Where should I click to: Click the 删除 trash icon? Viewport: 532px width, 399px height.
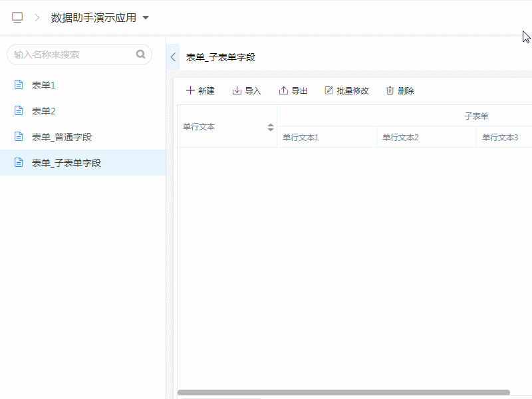coord(390,90)
